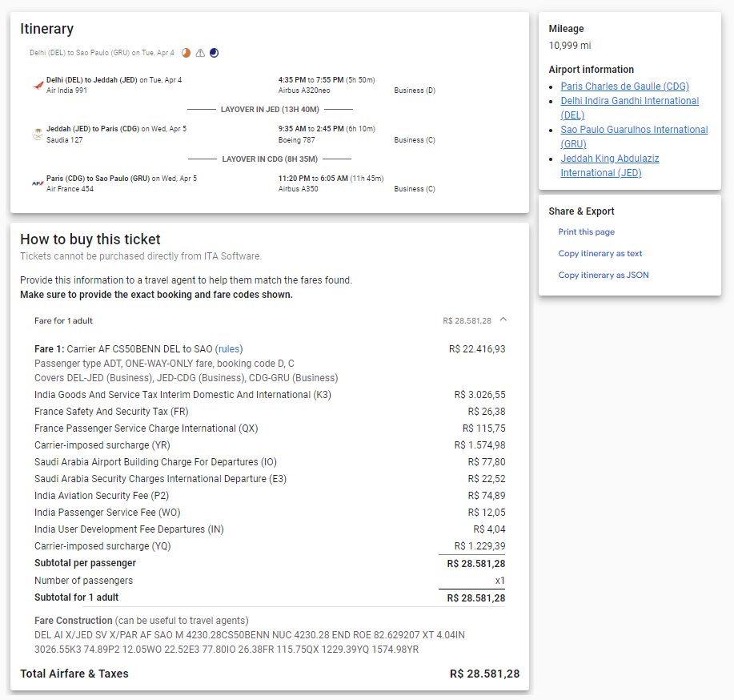Click the Airbus A320neo aircraft text
Screen dimensions: 734x700
point(304,91)
